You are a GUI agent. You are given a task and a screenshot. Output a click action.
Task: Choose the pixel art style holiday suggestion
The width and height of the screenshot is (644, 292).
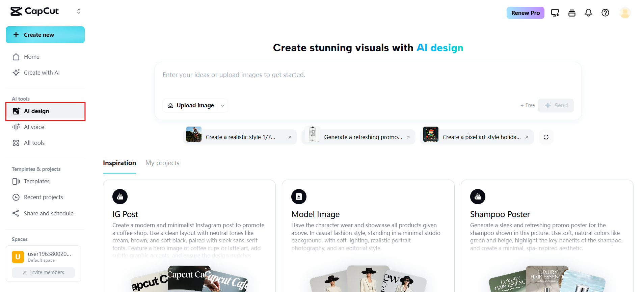477,137
